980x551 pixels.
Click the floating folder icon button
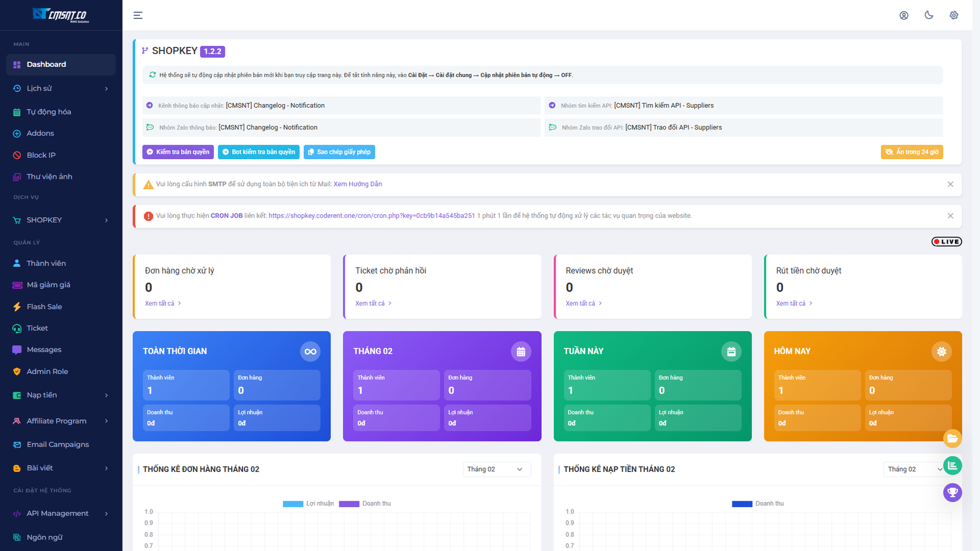click(x=952, y=438)
